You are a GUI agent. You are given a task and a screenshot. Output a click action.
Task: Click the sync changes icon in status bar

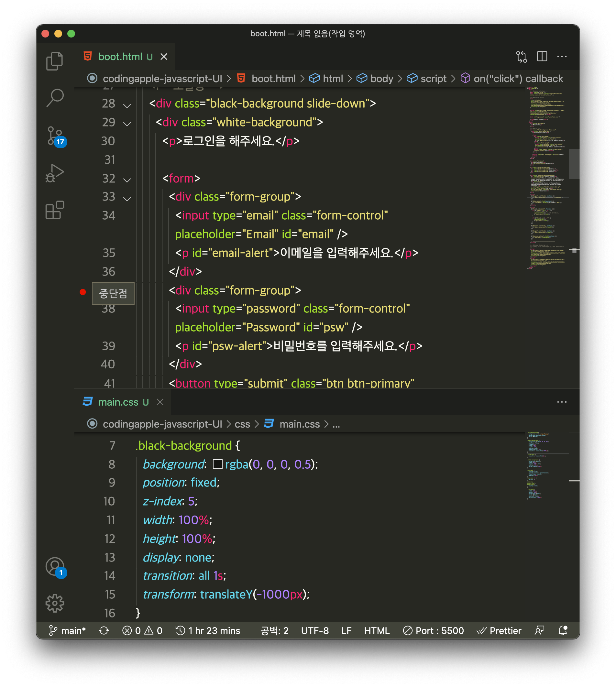104,630
